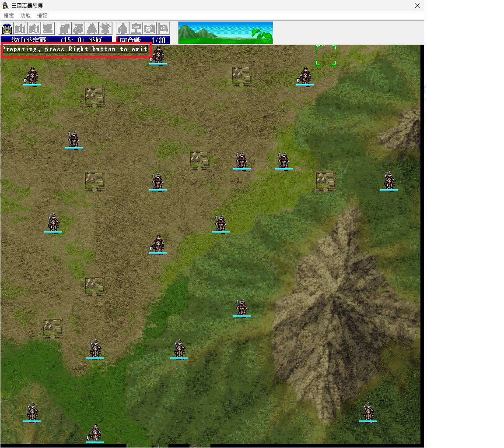Click the signpost icon next to money pouch
Image resolution: width=504 pixels, height=448 pixels.
tap(136, 28)
